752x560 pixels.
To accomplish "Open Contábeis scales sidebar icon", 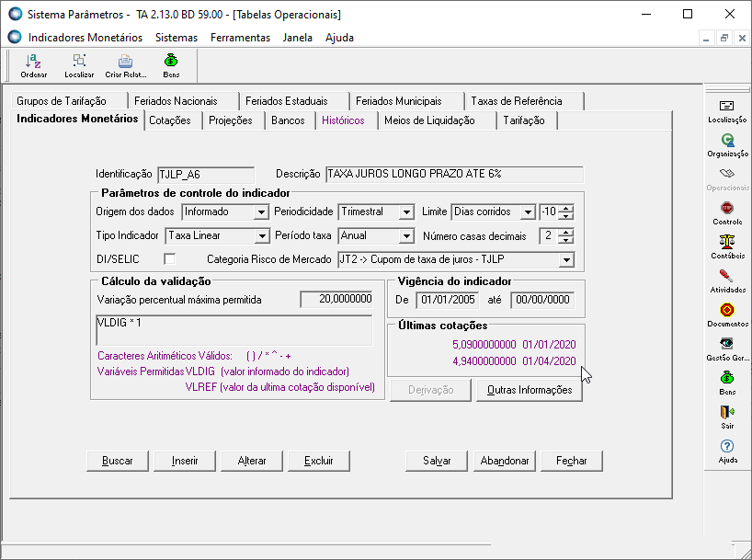I will (727, 247).
